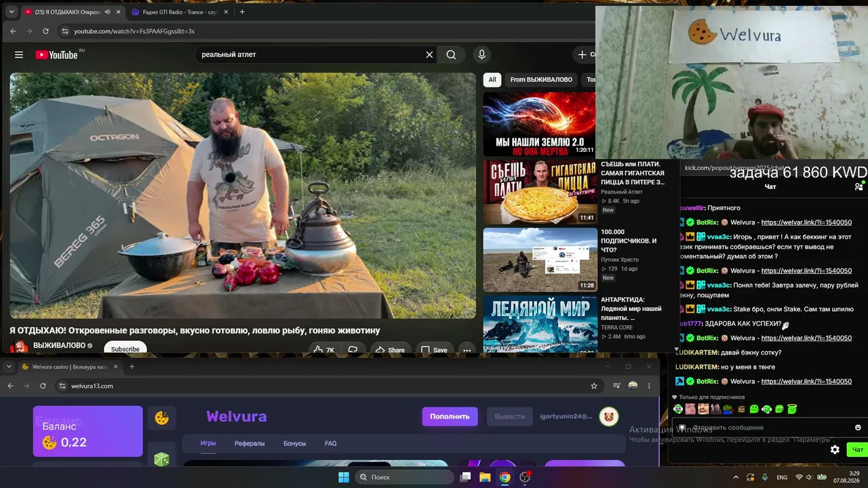Dislike the ВЫЖИВАЛОВО video

pyautogui.click(x=353, y=350)
